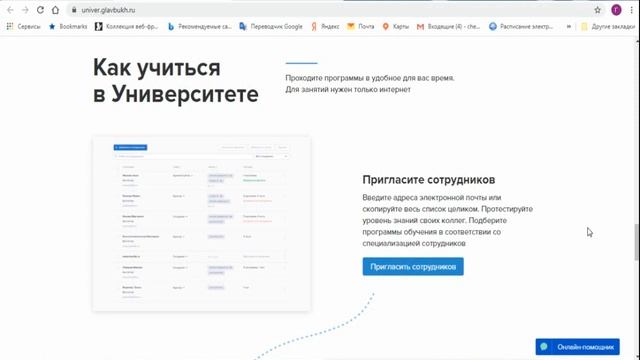640x360 pixels.
Task: Open the Карты maps bookmark
Action: (396, 26)
